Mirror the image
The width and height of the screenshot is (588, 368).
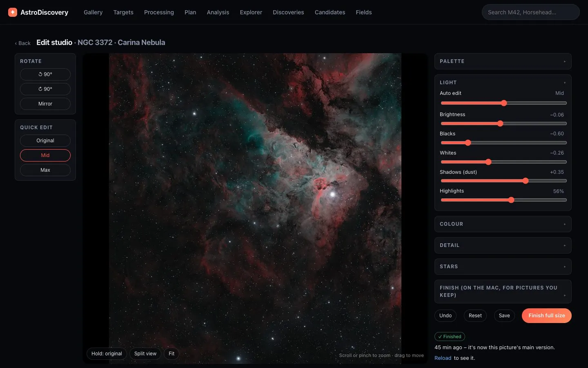pos(45,104)
